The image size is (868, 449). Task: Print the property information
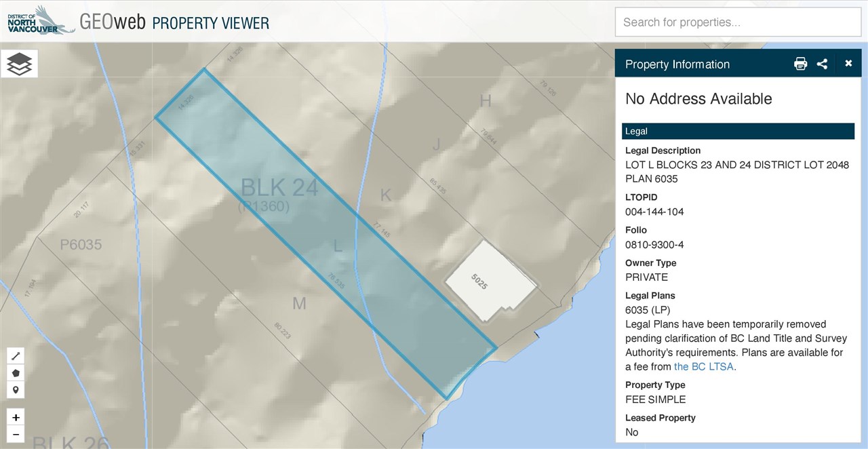pos(801,64)
